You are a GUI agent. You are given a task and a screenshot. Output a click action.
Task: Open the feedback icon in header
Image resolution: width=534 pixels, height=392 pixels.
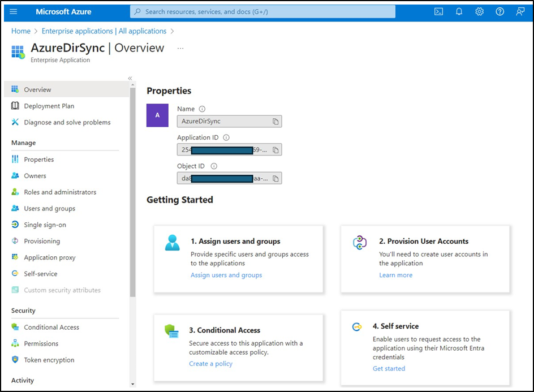click(x=520, y=12)
